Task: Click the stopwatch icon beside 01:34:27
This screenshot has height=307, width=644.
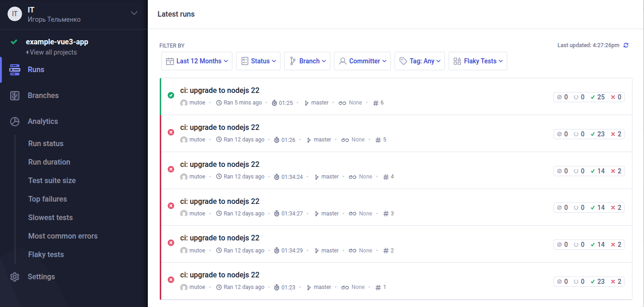Action: (x=277, y=214)
